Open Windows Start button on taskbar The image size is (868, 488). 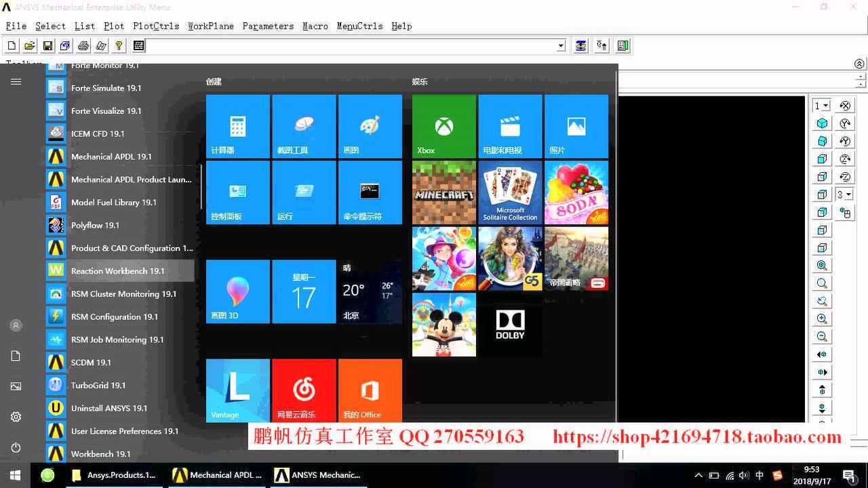[15, 475]
